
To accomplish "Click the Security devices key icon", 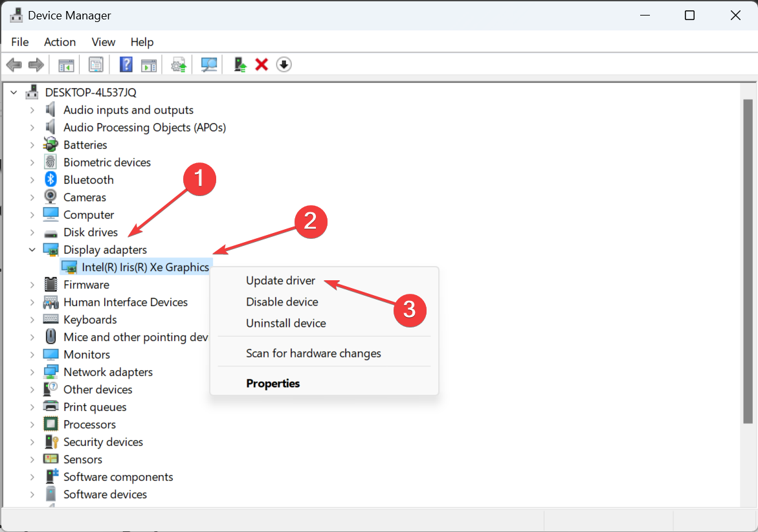I will (x=50, y=441).
